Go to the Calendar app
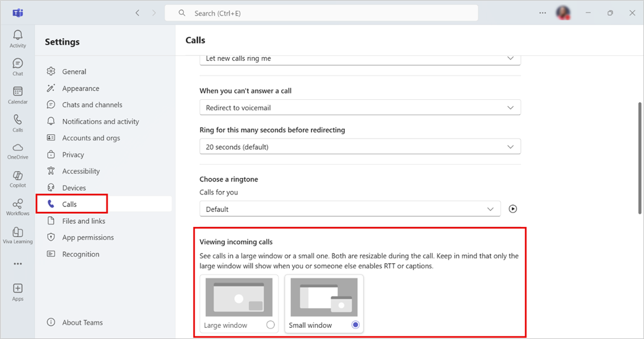 pyautogui.click(x=18, y=95)
